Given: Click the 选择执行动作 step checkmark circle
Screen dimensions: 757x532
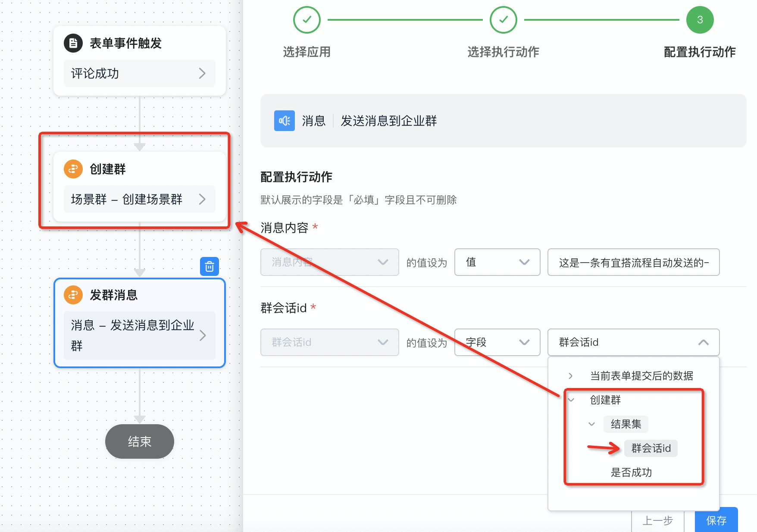Looking at the screenshot, I should tap(503, 20).
